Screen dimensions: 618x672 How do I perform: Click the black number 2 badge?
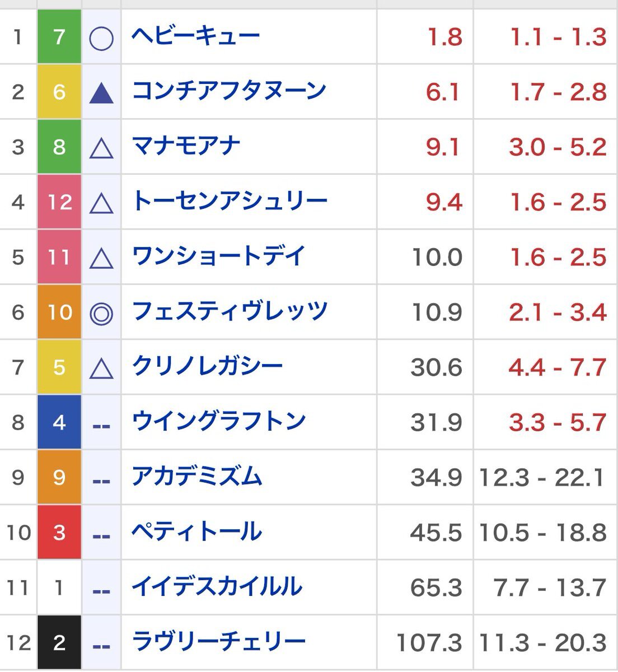coord(59,642)
